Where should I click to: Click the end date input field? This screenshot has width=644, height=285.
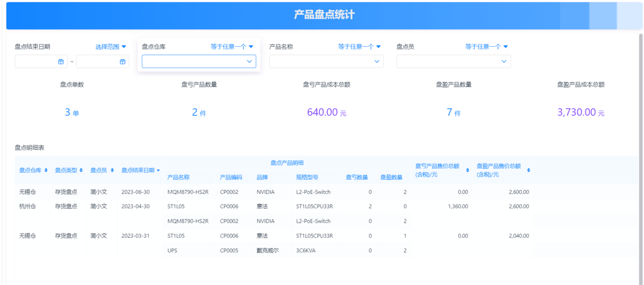coord(97,62)
